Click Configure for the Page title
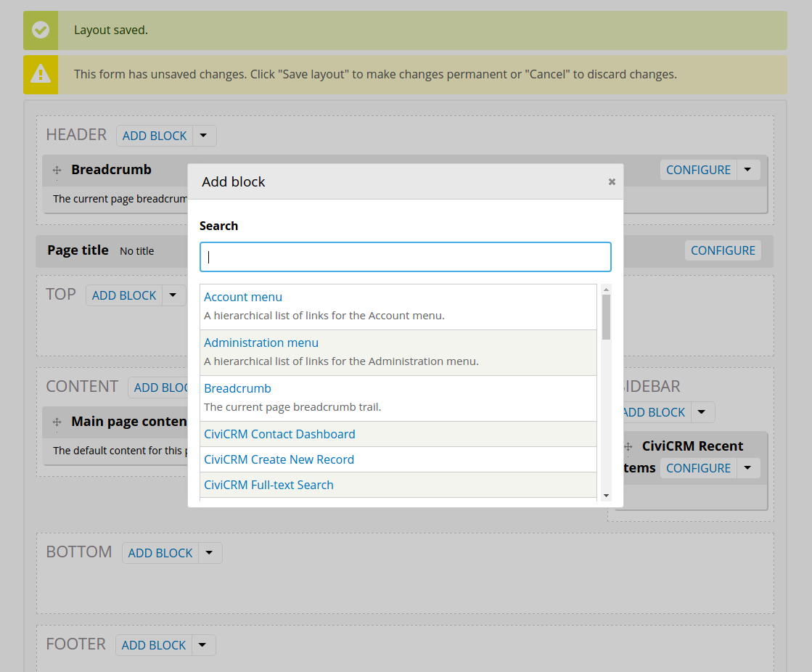The height and width of the screenshot is (672, 812). 723,250
